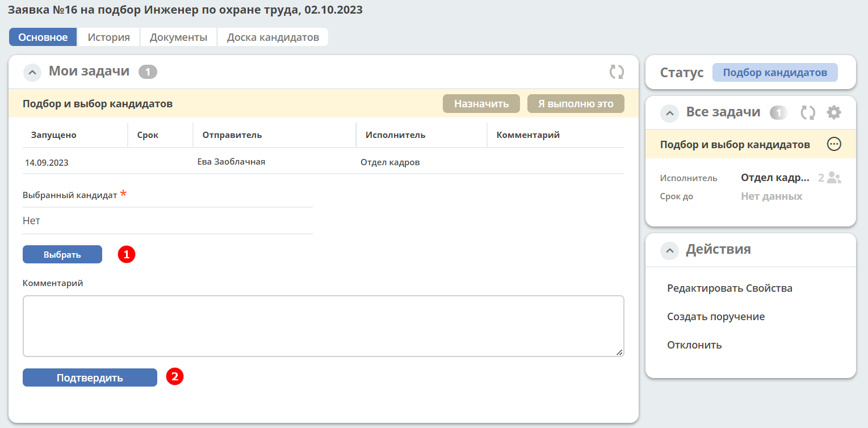868x428 pixels.
Task: Refresh the My tasks (Мои задачи) panel
Action: coord(617,72)
